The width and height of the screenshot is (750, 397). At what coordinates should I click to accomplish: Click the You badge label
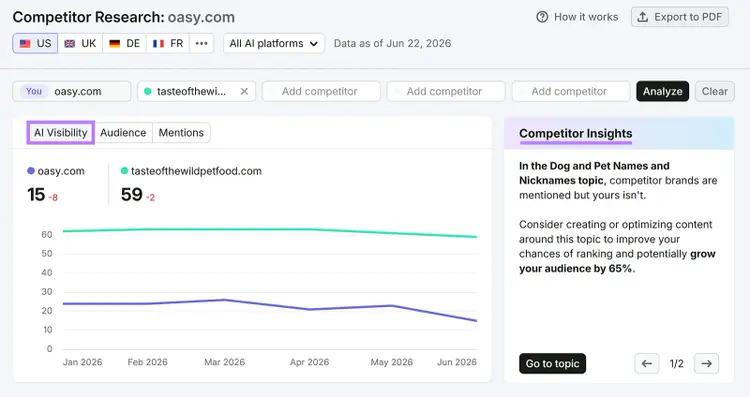pos(33,91)
